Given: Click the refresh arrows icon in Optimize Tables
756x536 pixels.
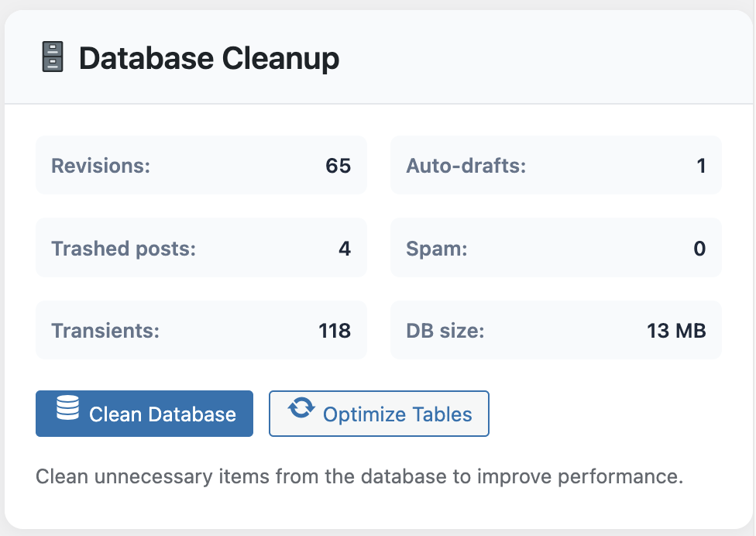Looking at the screenshot, I should coord(301,407).
